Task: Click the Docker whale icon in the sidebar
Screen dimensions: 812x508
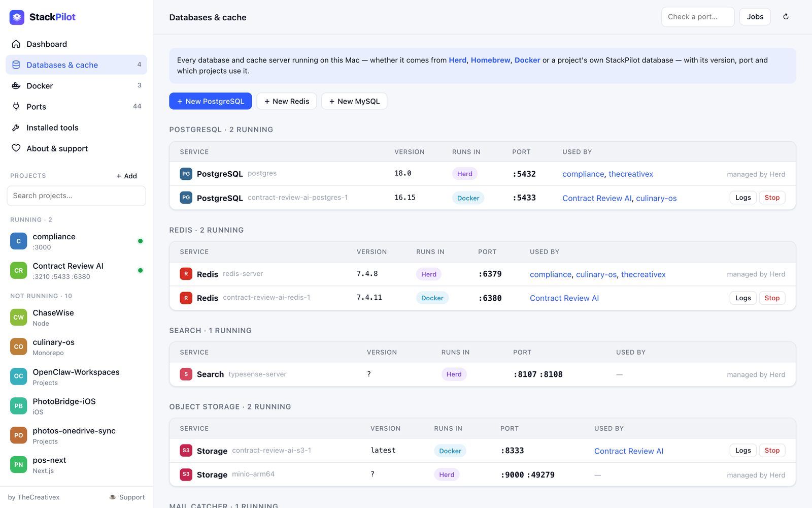Action: pyautogui.click(x=16, y=86)
